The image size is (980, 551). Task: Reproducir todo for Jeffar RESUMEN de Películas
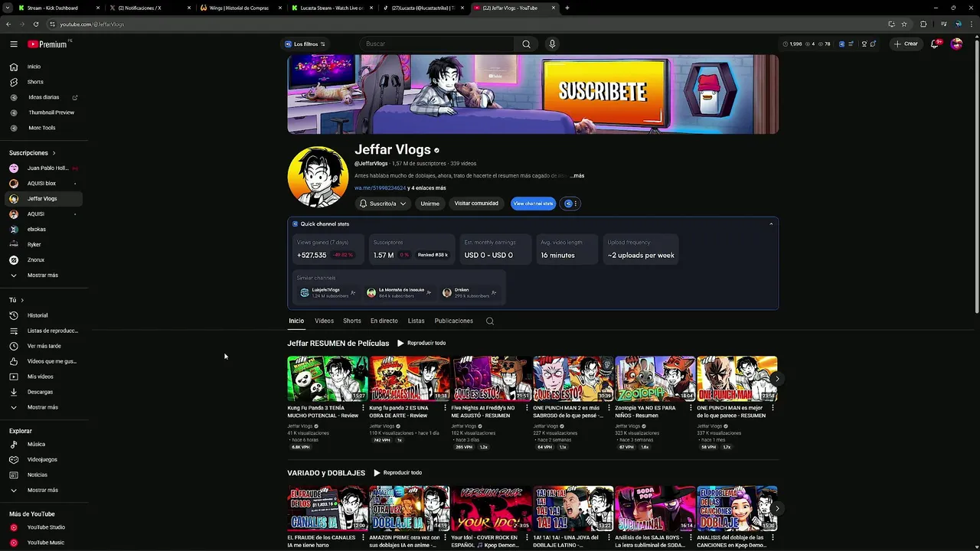click(x=421, y=343)
